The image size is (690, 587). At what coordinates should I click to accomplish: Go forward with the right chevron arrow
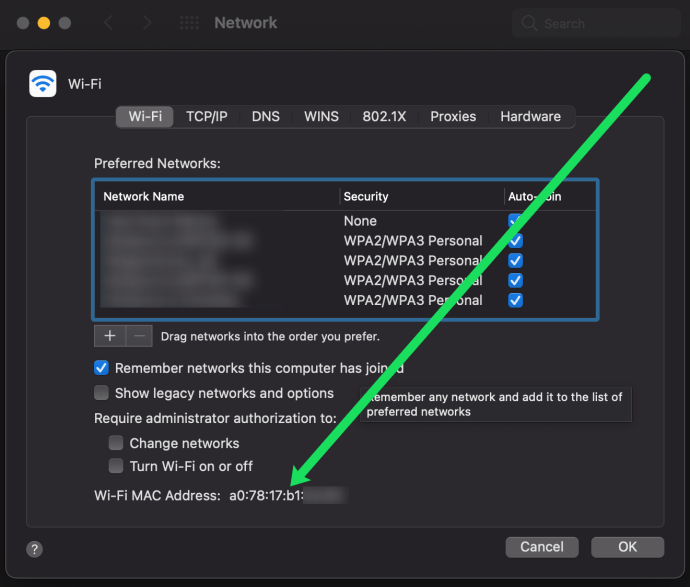pyautogui.click(x=147, y=22)
